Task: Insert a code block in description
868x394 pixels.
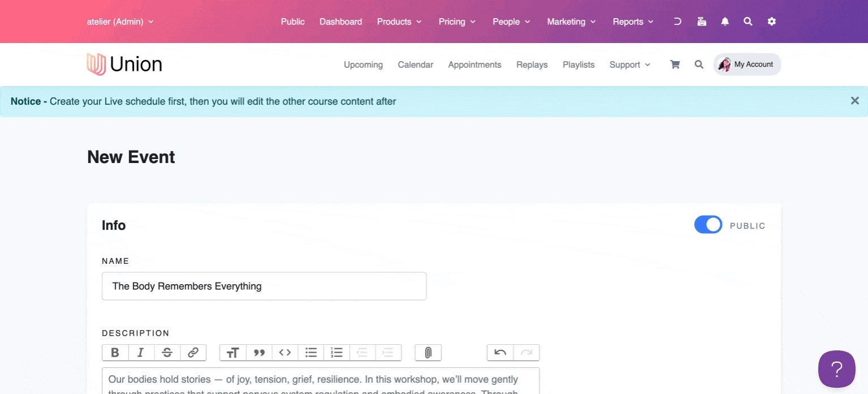Action: click(285, 353)
